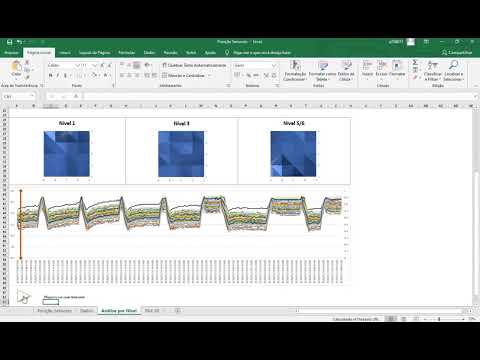The image size is (480, 360).
Task: Decrease decimal places
Action: [274, 76]
